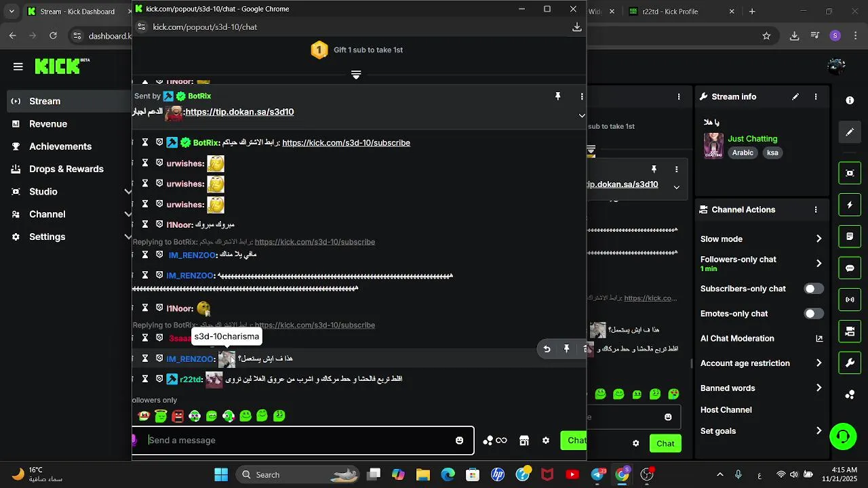
Task: Open the dashboard hamburger menu
Action: 18,66
